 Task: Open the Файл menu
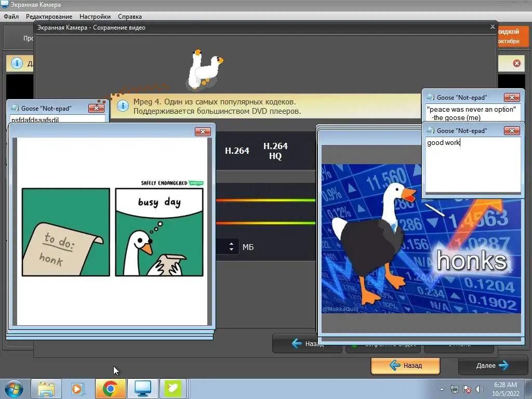11,16
